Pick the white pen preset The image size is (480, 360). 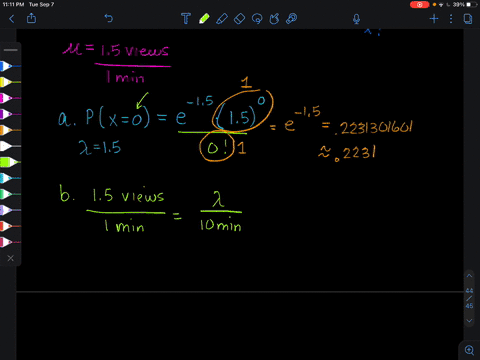coord(10,146)
